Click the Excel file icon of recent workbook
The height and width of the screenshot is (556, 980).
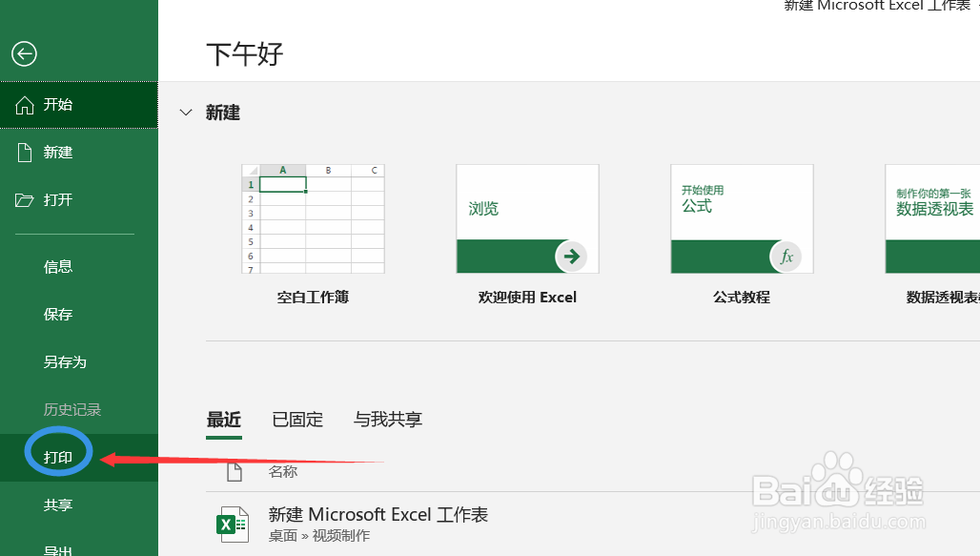233,525
